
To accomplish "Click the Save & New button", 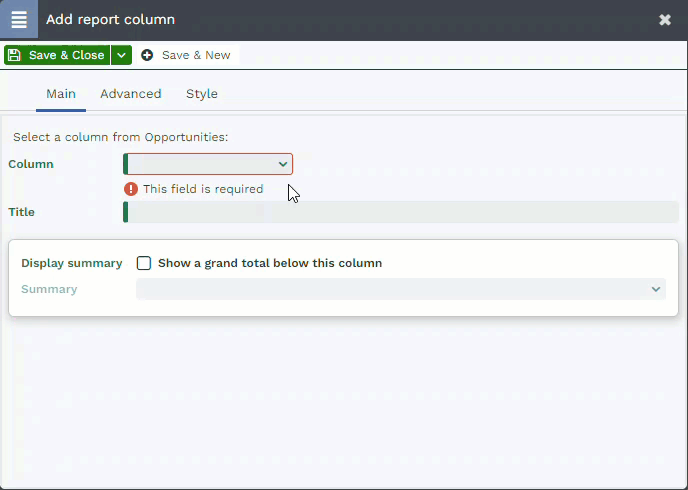I will 188,55.
